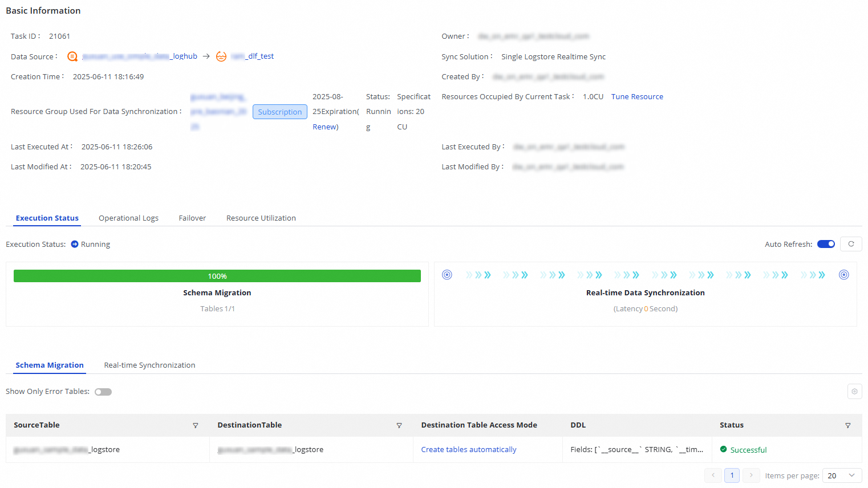Click the Tables 1/1 label
The width and height of the screenshot is (868, 488).
pyautogui.click(x=217, y=308)
